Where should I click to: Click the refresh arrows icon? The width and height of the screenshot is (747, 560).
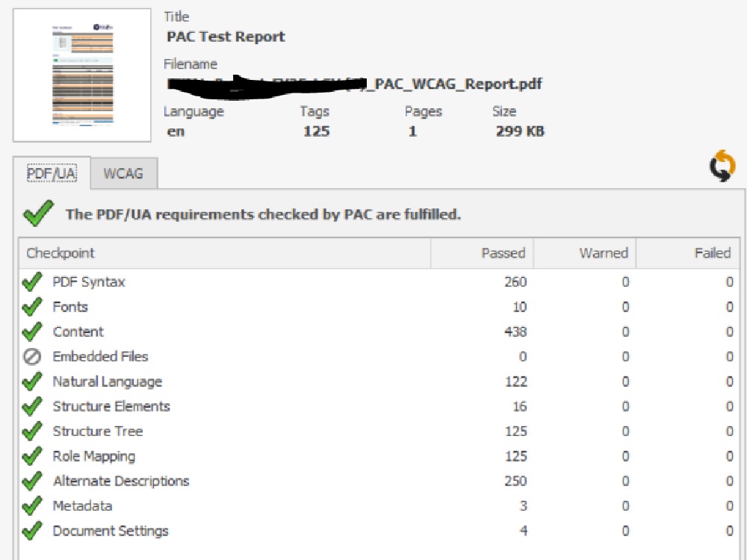pyautogui.click(x=722, y=166)
